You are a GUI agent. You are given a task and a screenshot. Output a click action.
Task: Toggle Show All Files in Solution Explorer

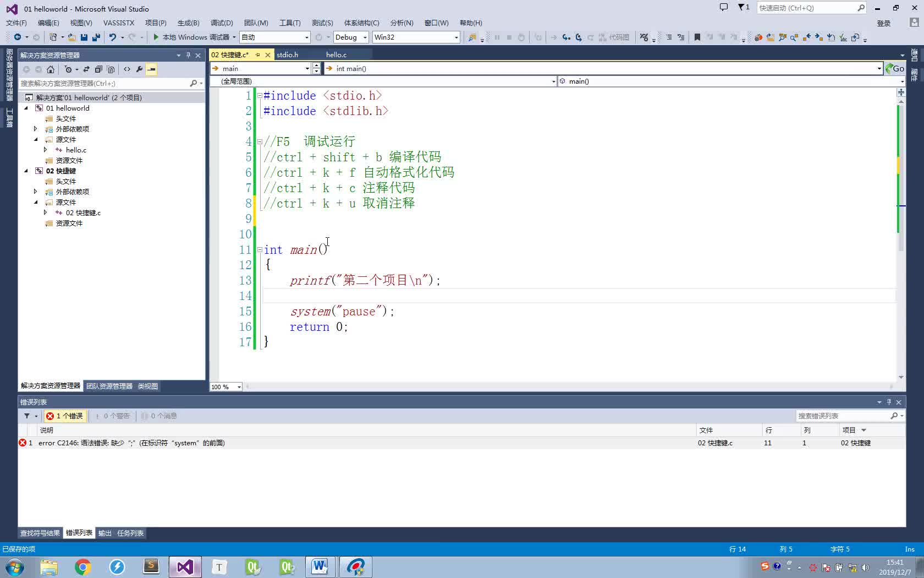[x=111, y=69]
